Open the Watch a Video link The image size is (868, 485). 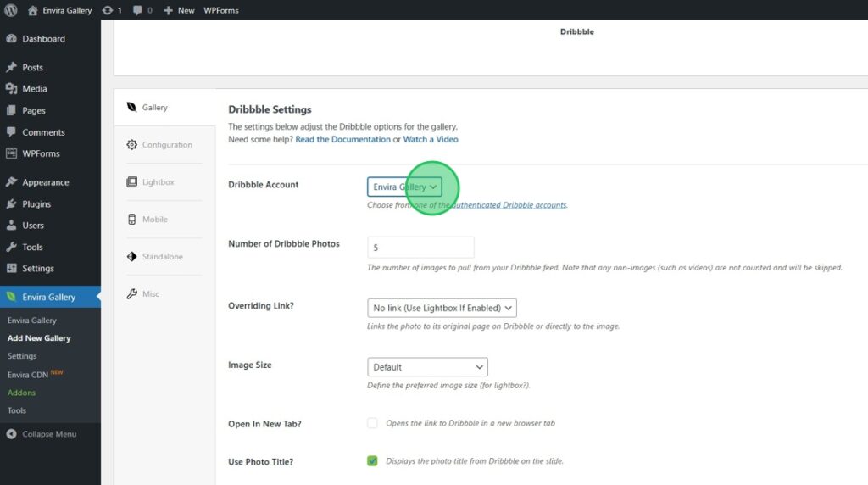[x=430, y=139]
